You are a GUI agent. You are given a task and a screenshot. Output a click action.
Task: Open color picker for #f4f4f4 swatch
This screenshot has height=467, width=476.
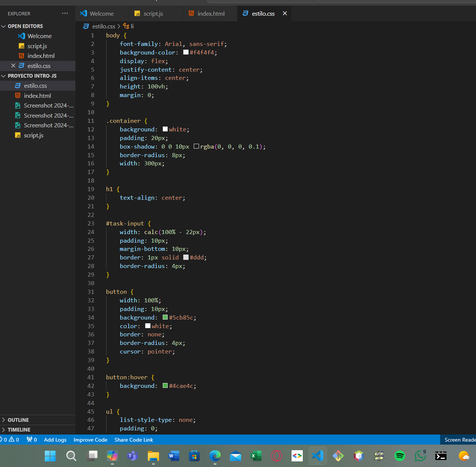click(x=186, y=52)
